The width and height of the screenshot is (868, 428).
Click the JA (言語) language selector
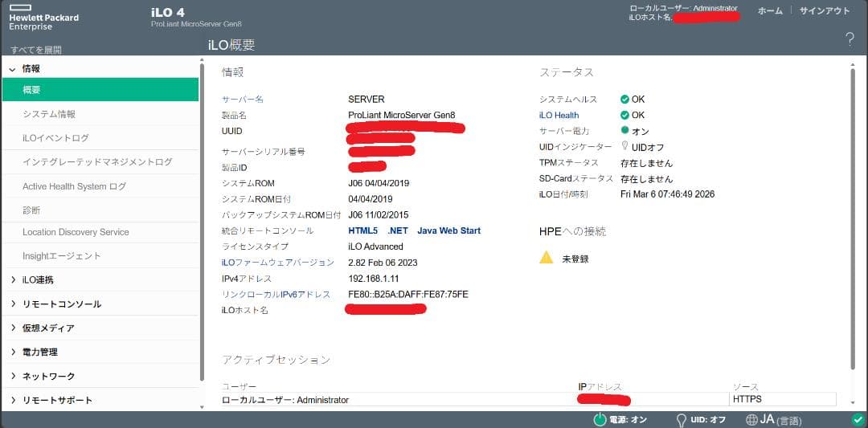click(780, 420)
